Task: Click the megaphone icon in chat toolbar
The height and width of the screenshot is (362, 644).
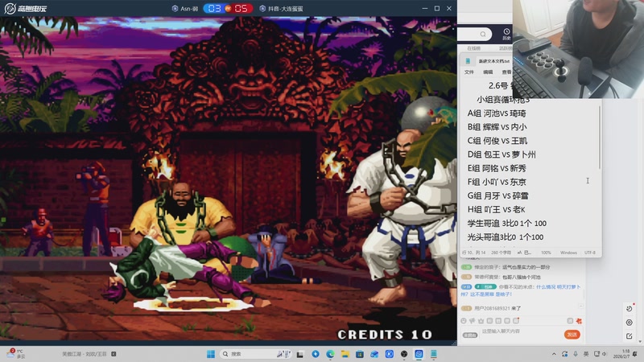Action: click(x=473, y=321)
